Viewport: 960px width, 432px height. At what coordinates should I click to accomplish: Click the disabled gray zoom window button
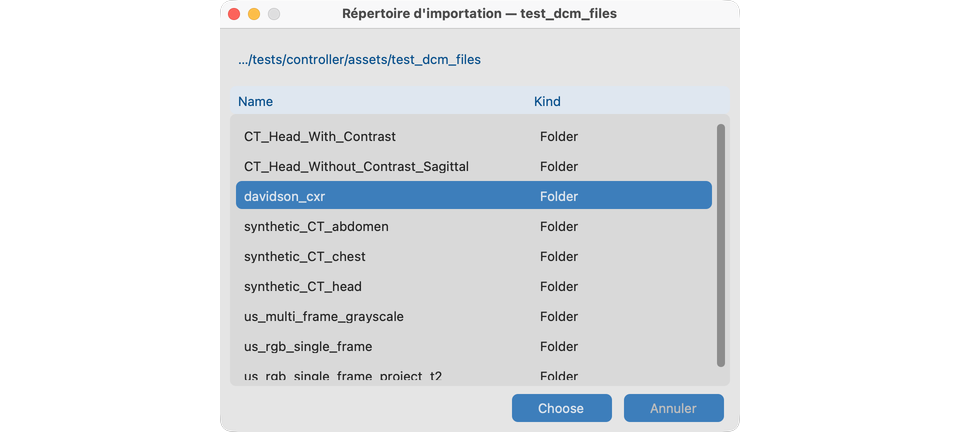pos(274,13)
